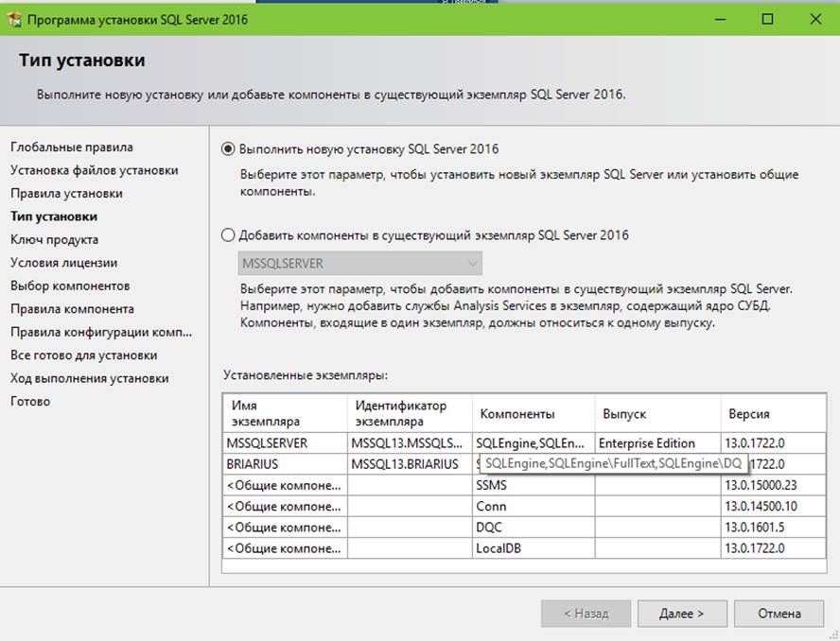Select the BRIARIUS instance name cell
The image size is (840, 641).
(x=285, y=464)
